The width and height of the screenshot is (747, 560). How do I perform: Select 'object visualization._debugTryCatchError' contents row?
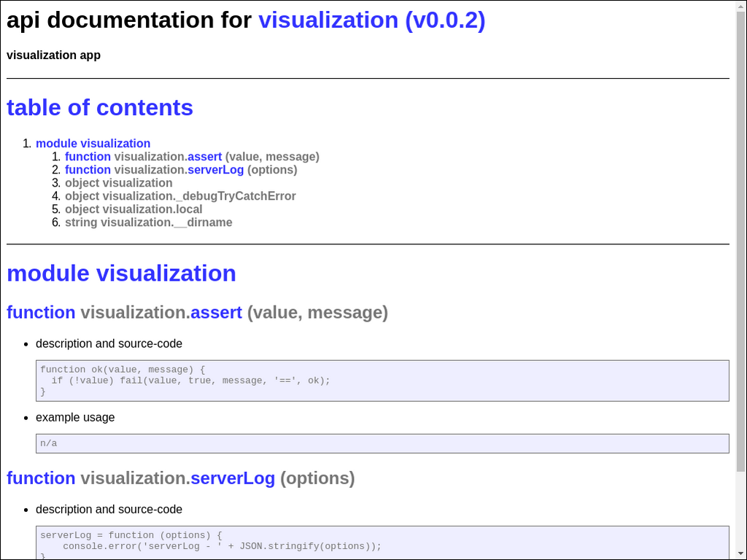(x=181, y=196)
